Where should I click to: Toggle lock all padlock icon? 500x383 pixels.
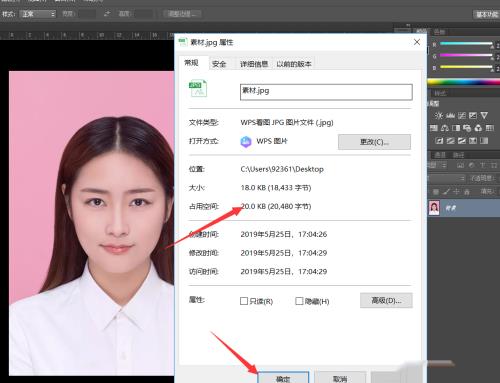(x=467, y=192)
